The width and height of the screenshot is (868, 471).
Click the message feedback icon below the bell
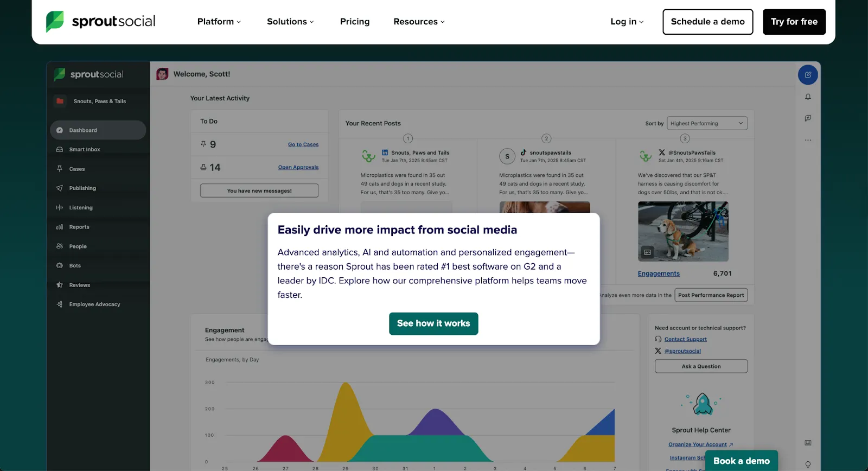(808, 118)
